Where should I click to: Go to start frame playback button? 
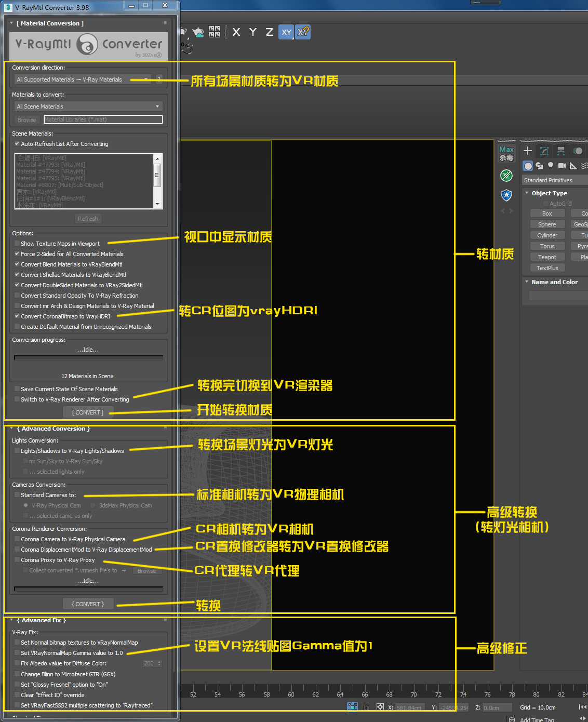(x=582, y=707)
